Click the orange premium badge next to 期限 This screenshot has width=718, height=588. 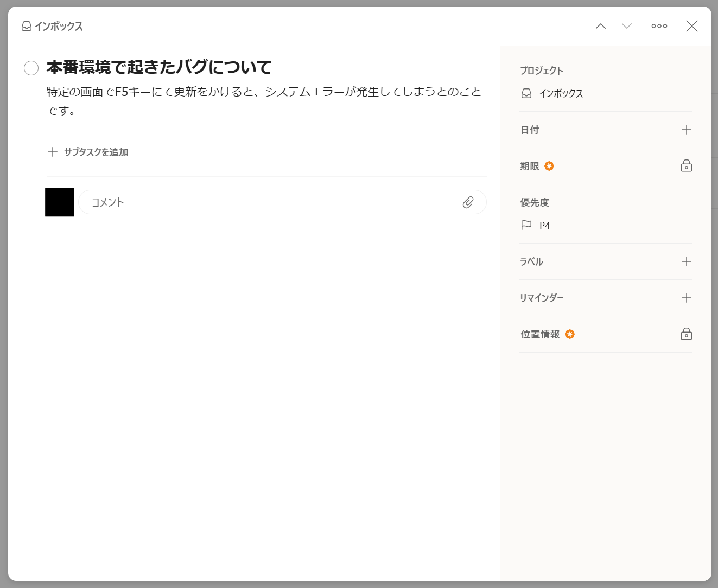coord(549,166)
